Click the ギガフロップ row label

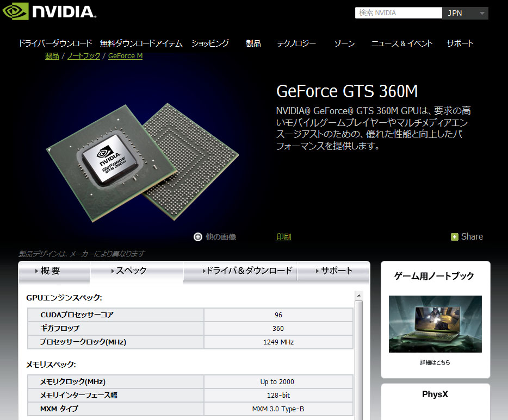coord(60,328)
